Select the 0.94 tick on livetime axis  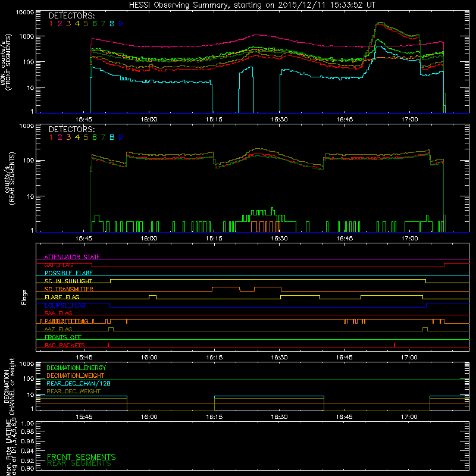click(27, 450)
